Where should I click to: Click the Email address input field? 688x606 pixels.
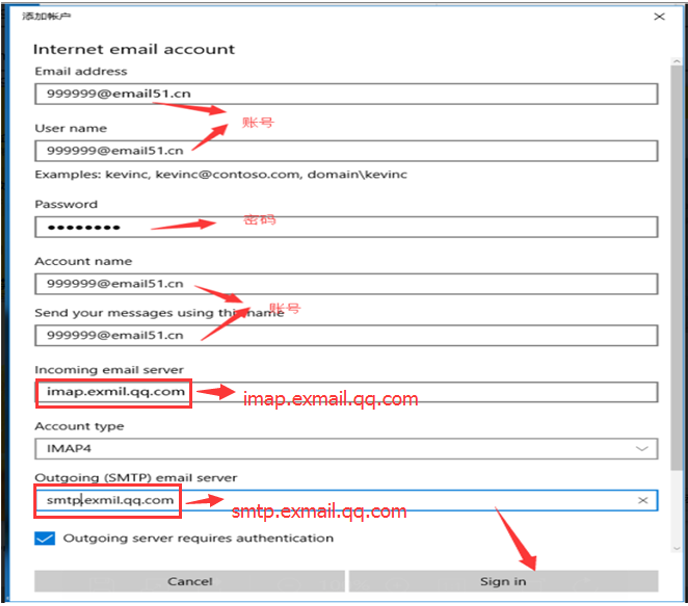click(346, 94)
